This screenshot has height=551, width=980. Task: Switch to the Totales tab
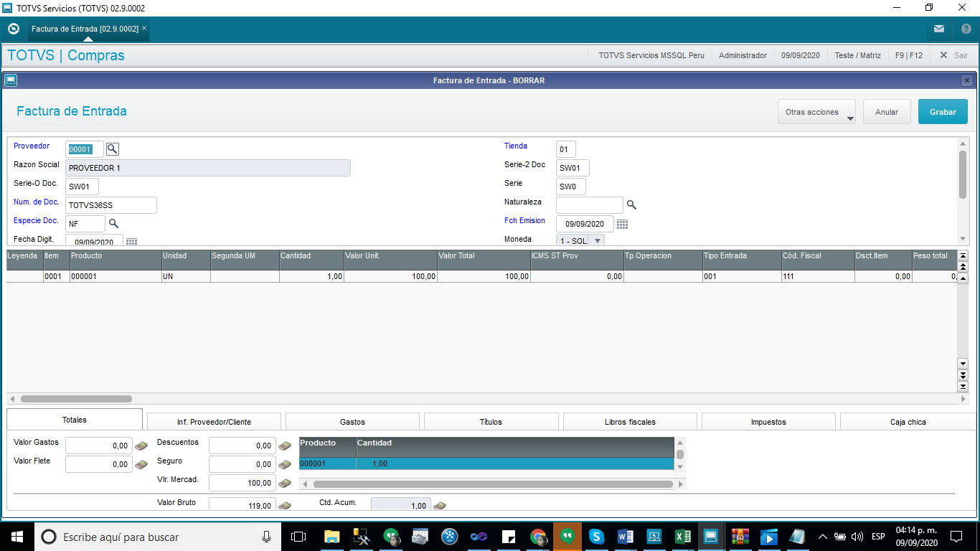click(75, 420)
